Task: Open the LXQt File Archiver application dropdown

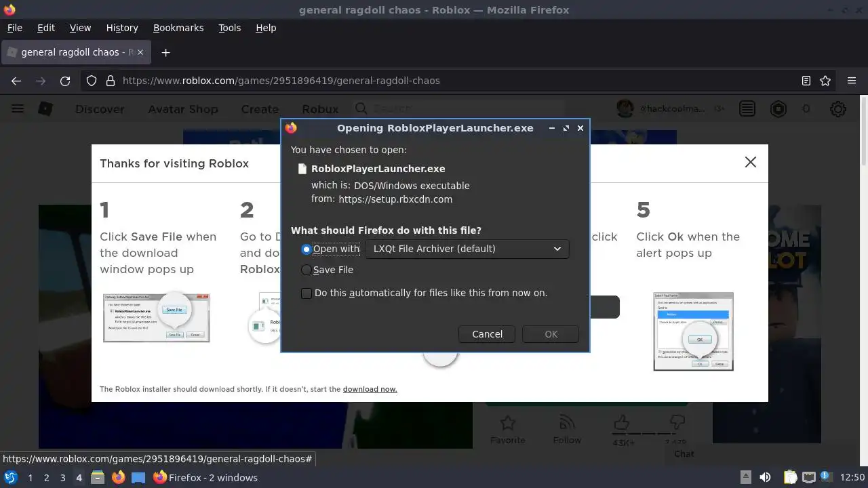Action: coord(467,249)
